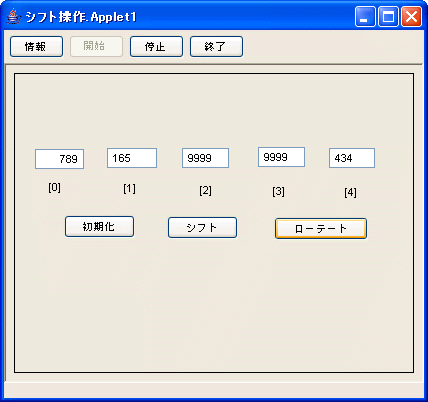Focus the 9999 field above [2]

coord(205,158)
